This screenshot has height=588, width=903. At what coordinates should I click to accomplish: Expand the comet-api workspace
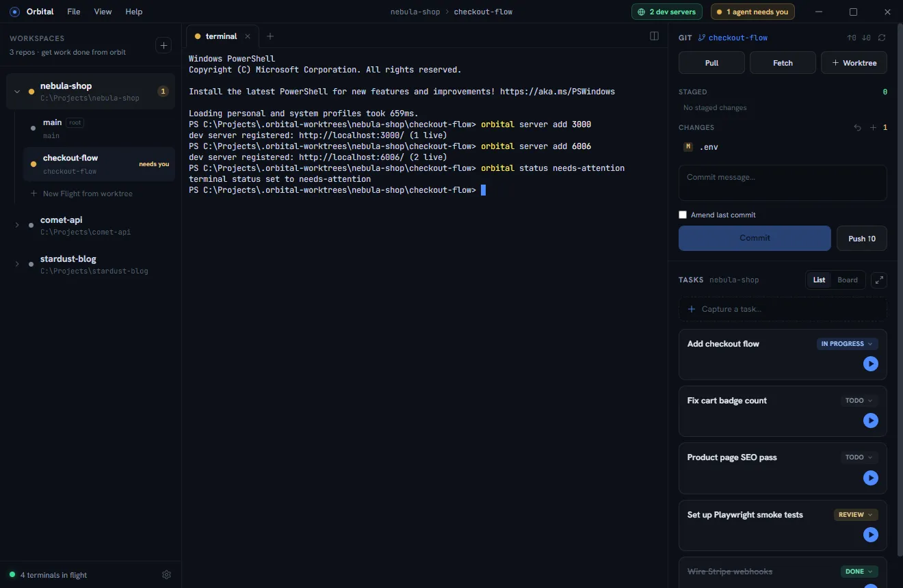coord(17,225)
